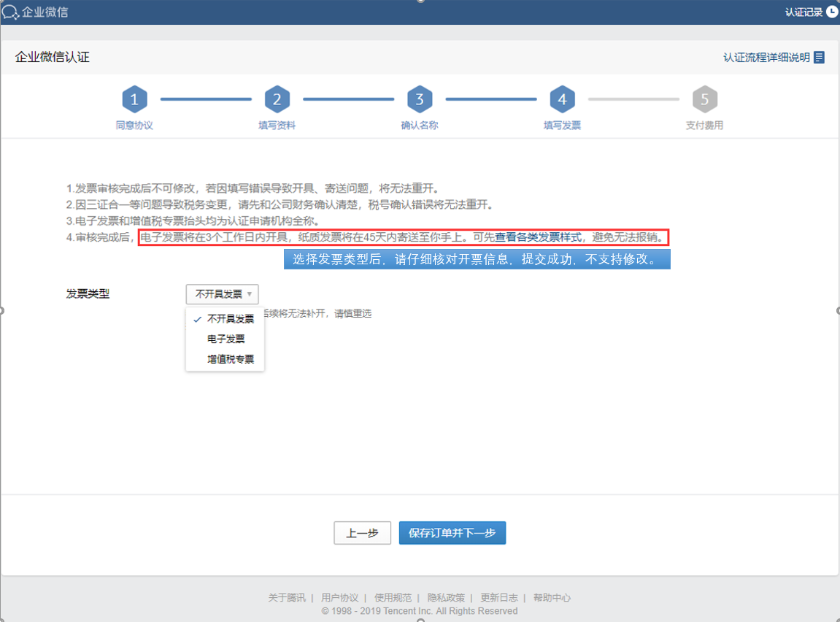Click the grayed step 5 支付费用 icon
Viewport: 840px width, 622px height.
point(704,99)
